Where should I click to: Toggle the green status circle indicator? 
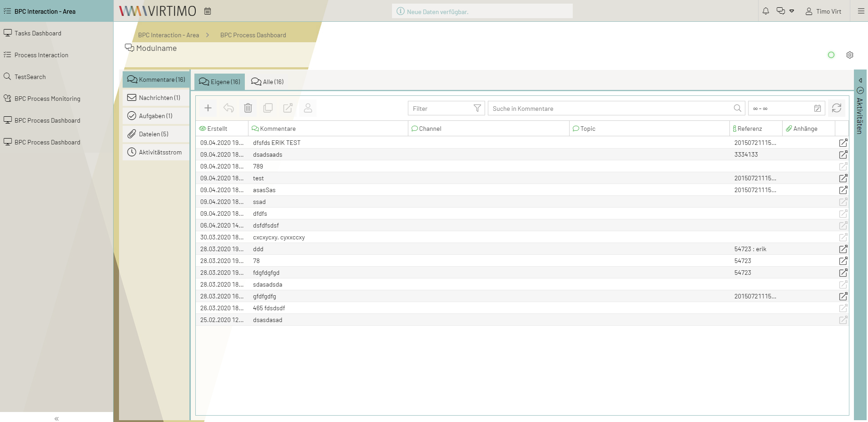coord(831,55)
